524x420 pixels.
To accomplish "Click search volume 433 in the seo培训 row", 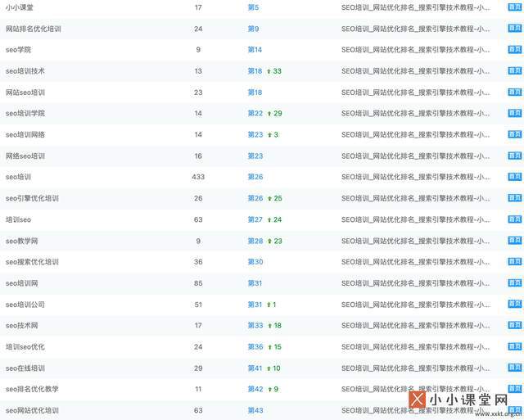I will (x=198, y=177).
